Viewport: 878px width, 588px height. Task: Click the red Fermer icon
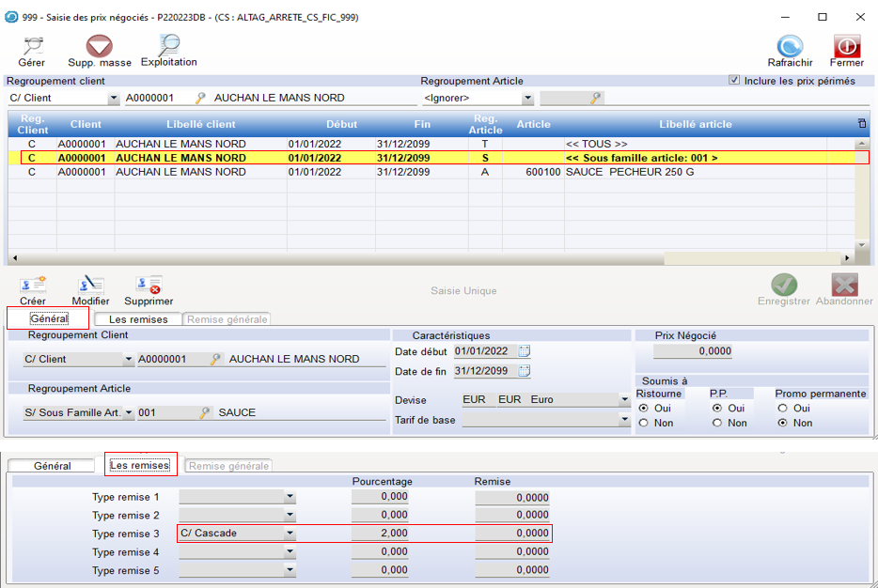[x=846, y=46]
